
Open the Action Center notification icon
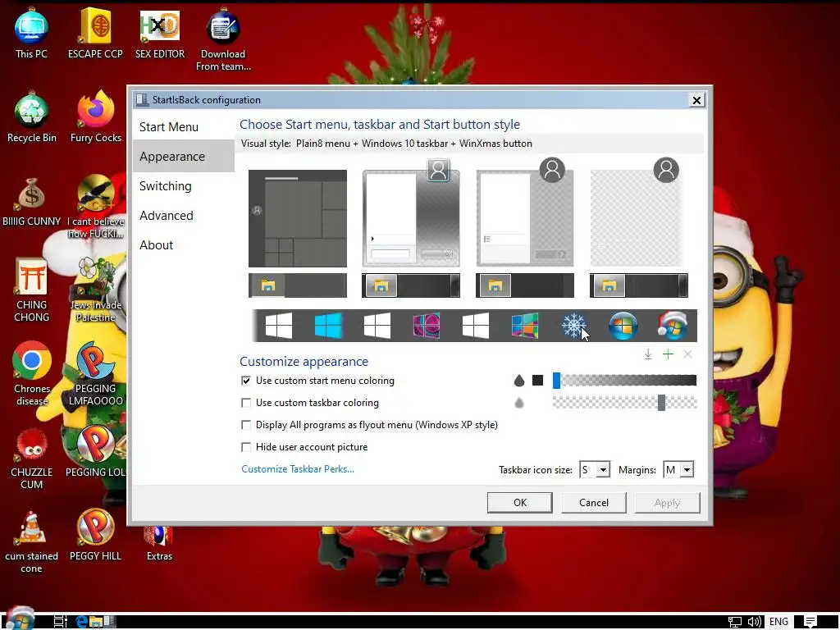(810, 622)
